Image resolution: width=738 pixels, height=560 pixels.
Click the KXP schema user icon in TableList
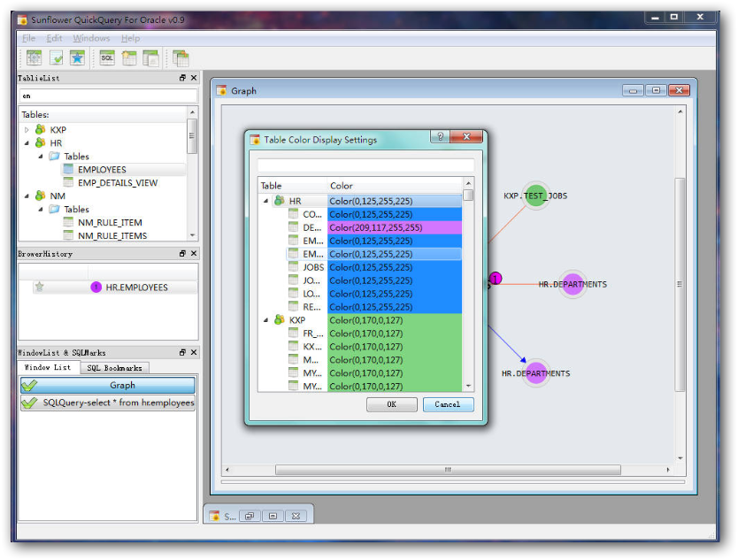(x=41, y=129)
